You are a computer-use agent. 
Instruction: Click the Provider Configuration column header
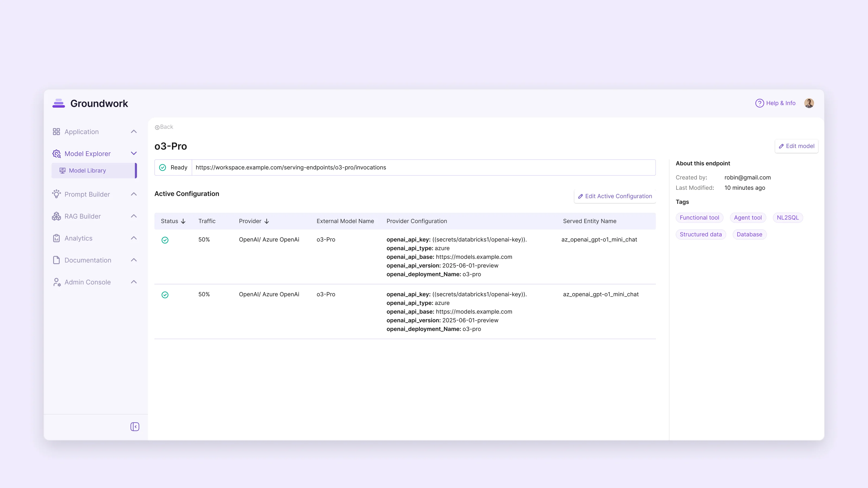pos(417,221)
